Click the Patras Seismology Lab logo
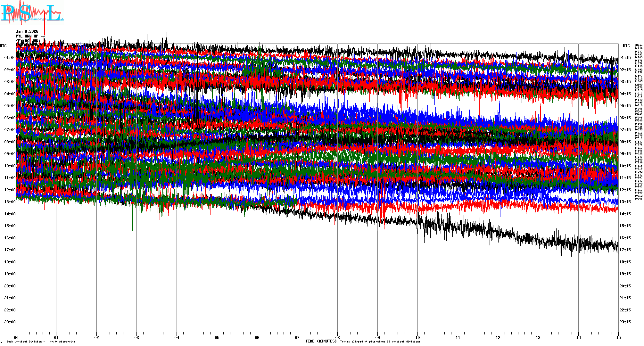Viewport: 644px width, 346px height. tap(32, 13)
